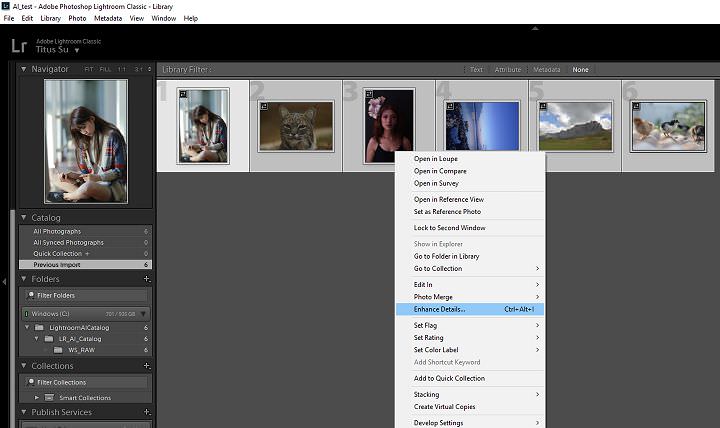Choose Enhance Details from context menu
Image resolution: width=720 pixels, height=428 pixels.
coord(440,309)
